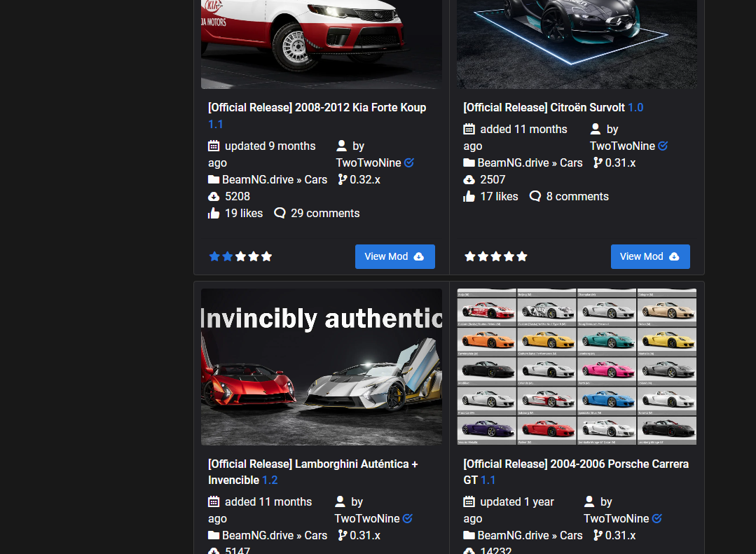Image resolution: width=756 pixels, height=554 pixels.
Task: Click TwoTwoNine author in Porsche Carrera card
Action: (616, 519)
